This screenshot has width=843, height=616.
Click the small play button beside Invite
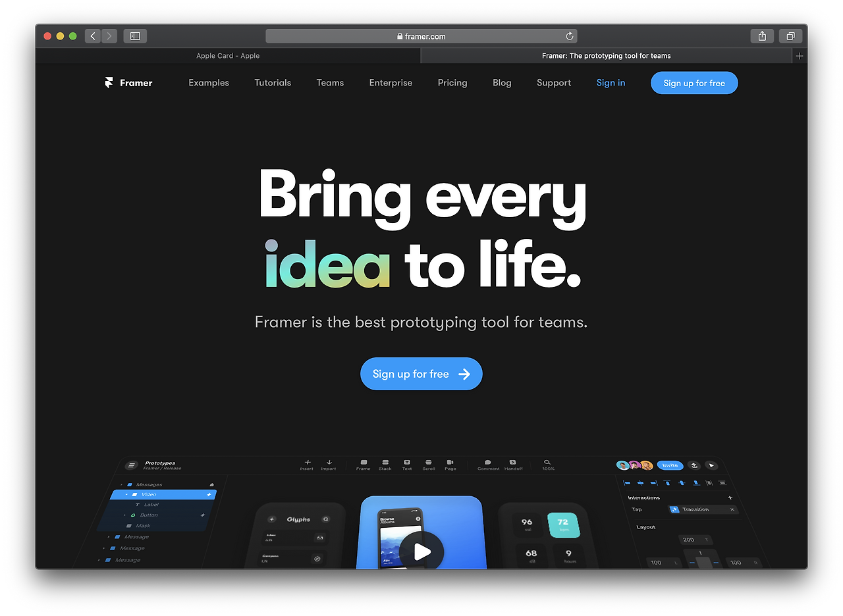click(x=711, y=465)
